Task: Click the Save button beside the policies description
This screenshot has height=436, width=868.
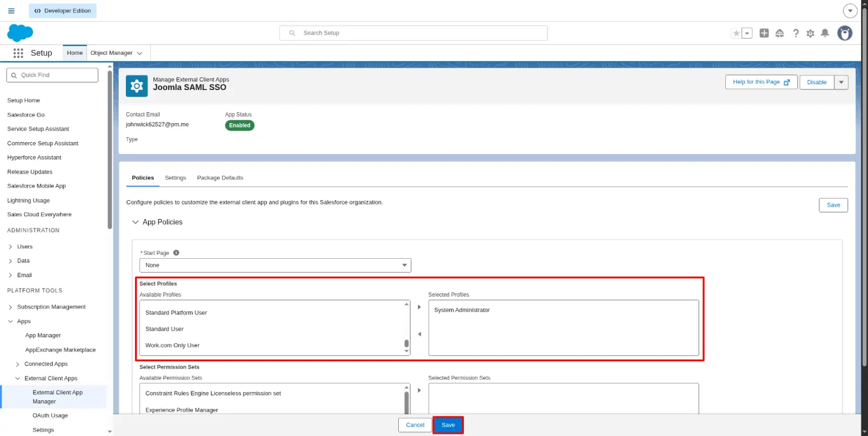Action: click(x=833, y=205)
